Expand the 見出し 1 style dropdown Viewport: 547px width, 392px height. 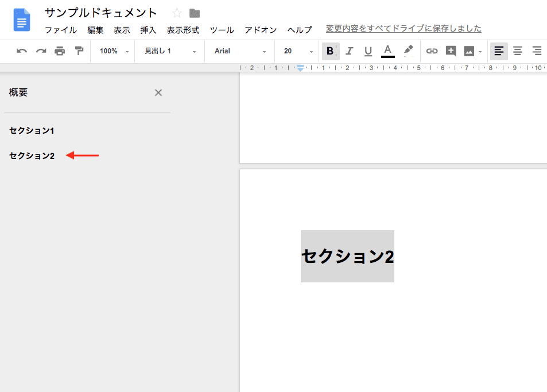[x=170, y=51]
